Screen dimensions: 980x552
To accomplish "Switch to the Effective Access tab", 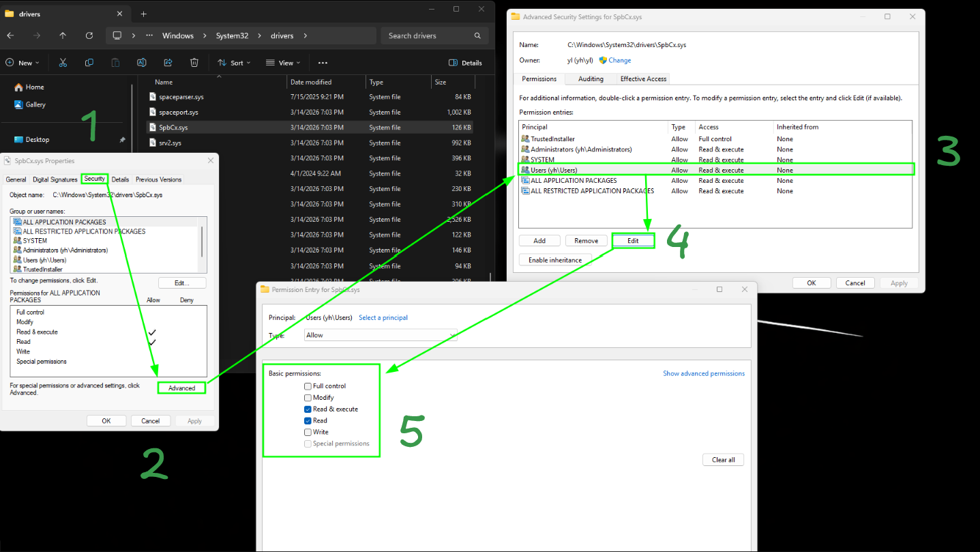I will pos(643,79).
